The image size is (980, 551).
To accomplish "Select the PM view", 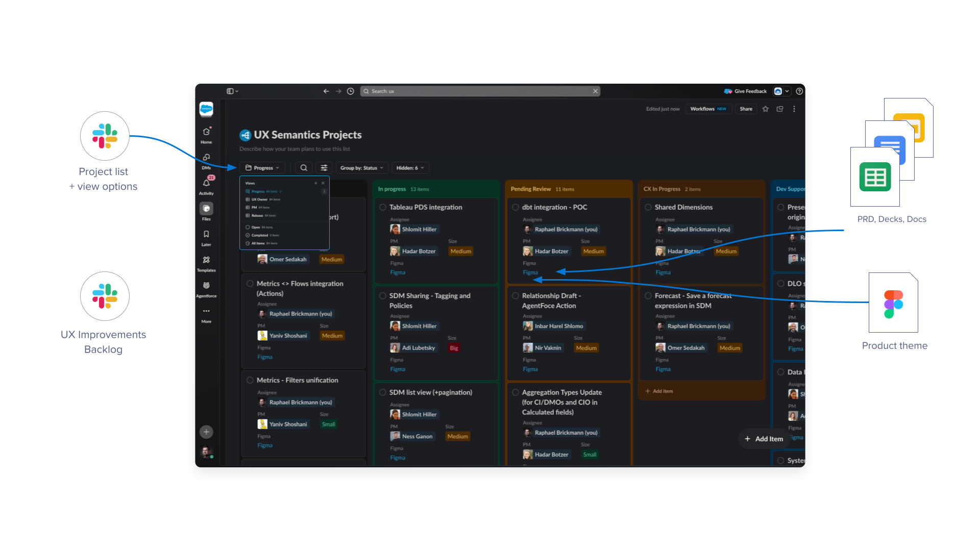I will coord(258,208).
